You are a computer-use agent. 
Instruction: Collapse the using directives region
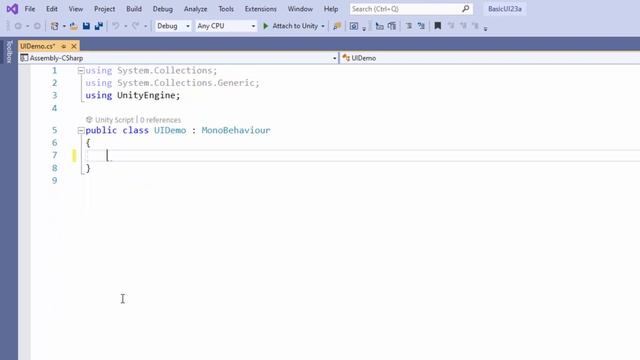[x=81, y=71]
